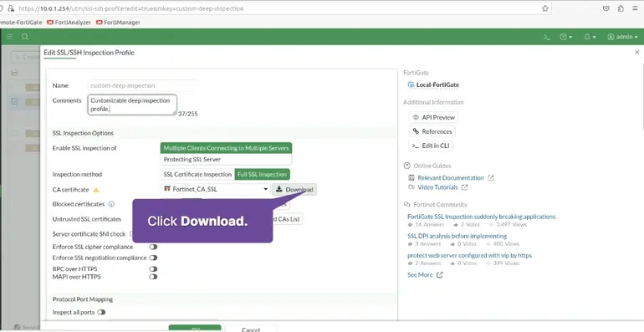Enable MAPI over HTTPS switch
The height and width of the screenshot is (332, 644).
(153, 277)
